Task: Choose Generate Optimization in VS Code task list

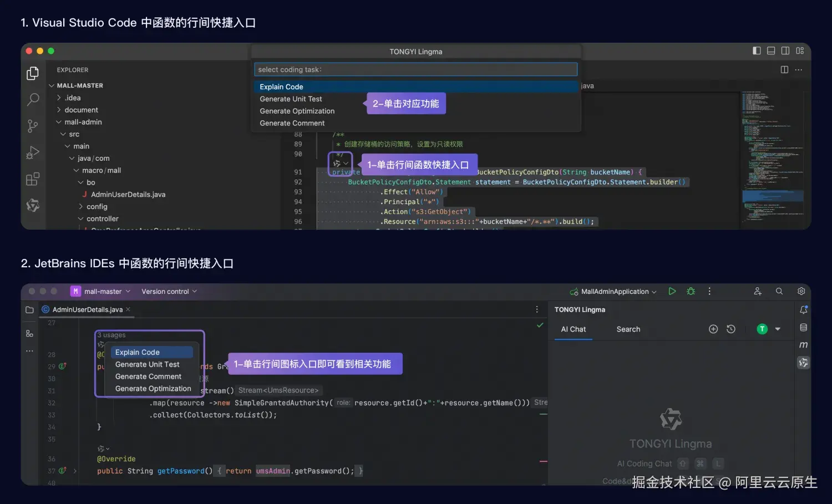Action: [x=297, y=111]
